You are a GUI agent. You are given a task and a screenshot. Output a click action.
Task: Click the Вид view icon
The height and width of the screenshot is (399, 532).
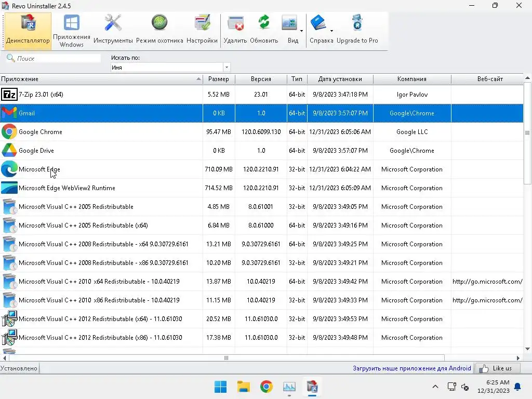click(289, 24)
